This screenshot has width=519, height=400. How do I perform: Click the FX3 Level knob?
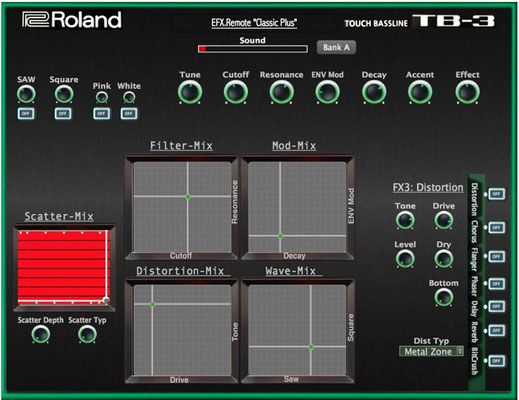tap(405, 259)
